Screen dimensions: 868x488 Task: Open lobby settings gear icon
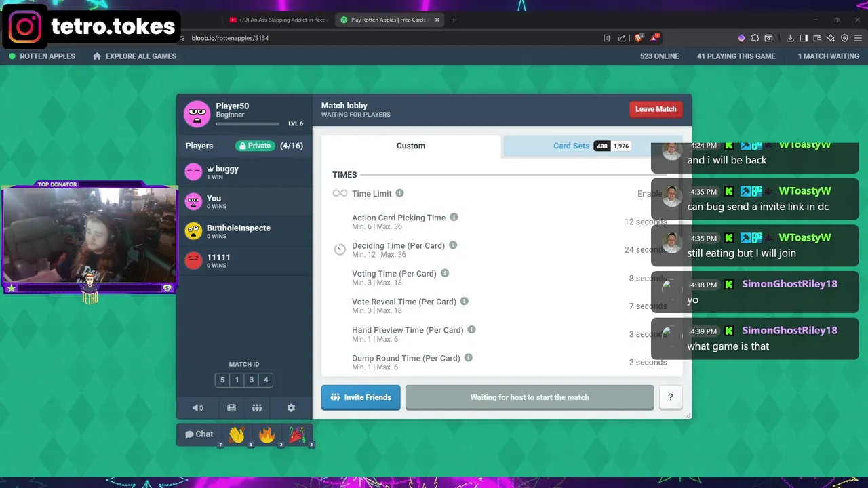pos(291,408)
